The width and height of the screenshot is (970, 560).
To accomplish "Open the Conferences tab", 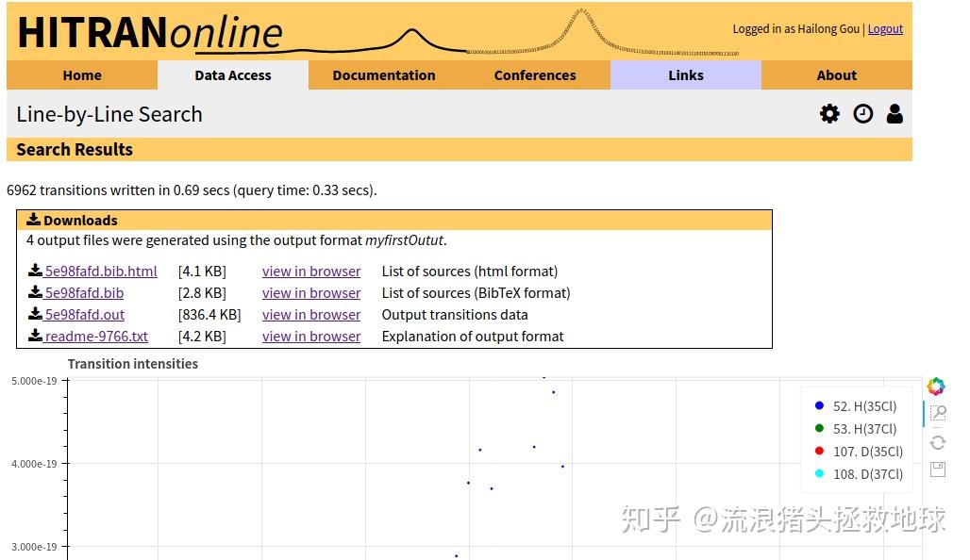I will 534,75.
